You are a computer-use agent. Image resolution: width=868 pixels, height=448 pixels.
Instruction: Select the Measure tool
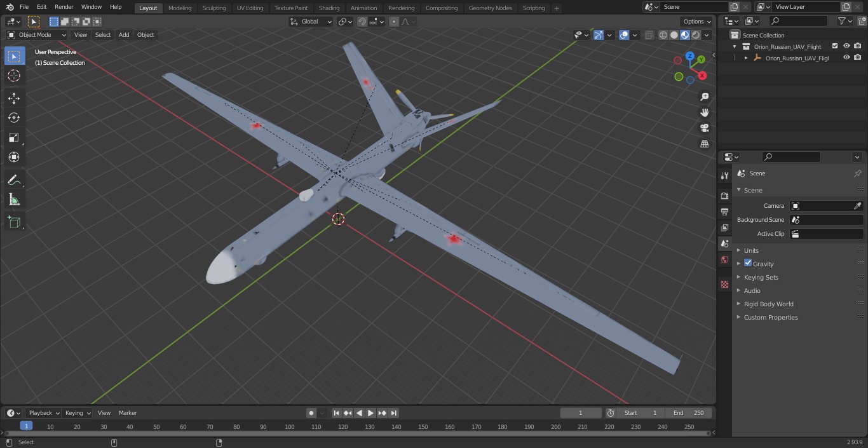(14, 200)
